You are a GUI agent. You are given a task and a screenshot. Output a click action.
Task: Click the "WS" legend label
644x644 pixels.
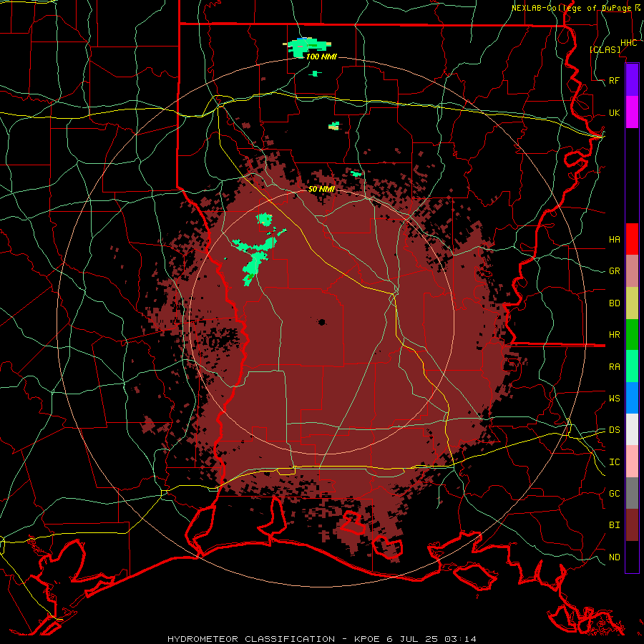[x=614, y=399]
